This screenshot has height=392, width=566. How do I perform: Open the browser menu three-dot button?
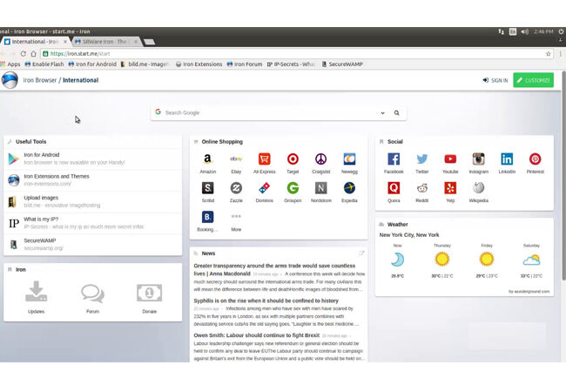561,54
